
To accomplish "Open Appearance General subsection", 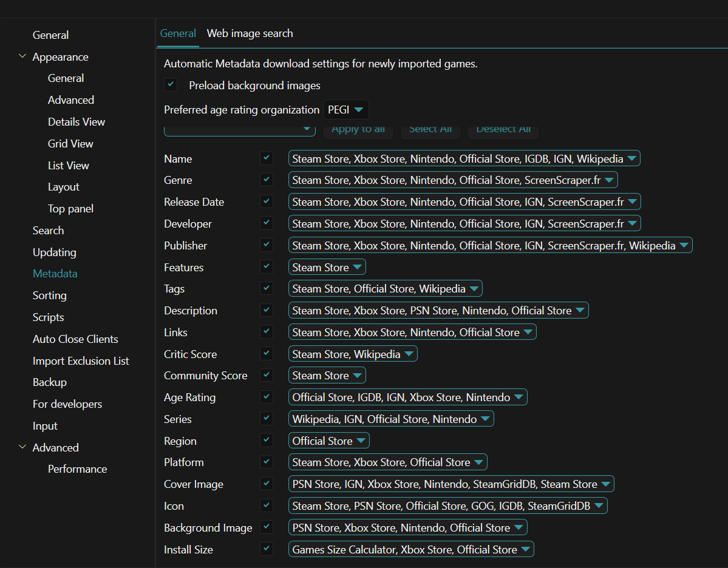I will point(66,78).
